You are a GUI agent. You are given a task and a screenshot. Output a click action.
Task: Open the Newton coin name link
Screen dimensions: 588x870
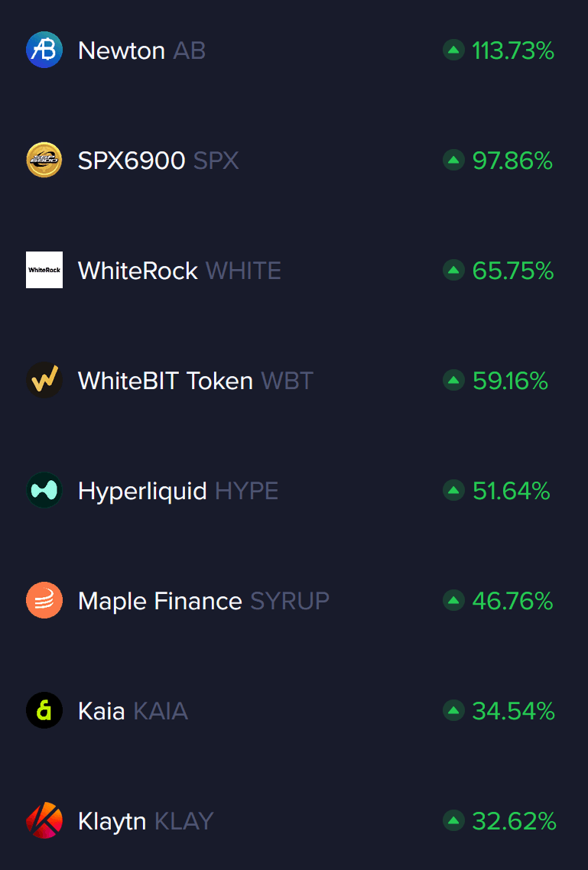coord(122,51)
